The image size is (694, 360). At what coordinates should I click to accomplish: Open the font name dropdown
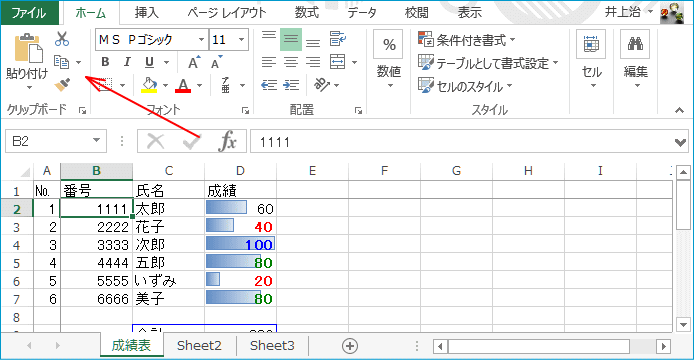(x=201, y=39)
